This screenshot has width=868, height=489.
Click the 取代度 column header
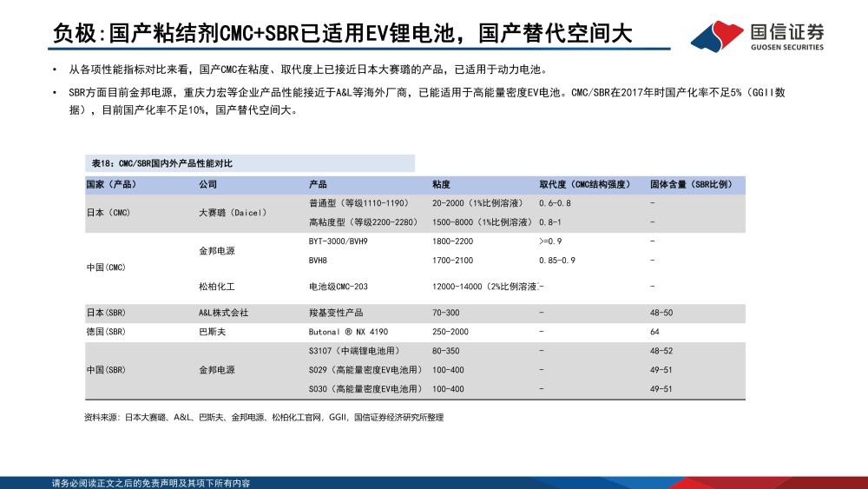pos(584,184)
